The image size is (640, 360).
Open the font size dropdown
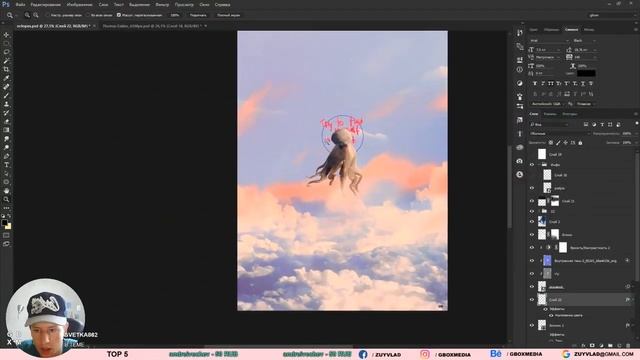pyautogui.click(x=558, y=50)
